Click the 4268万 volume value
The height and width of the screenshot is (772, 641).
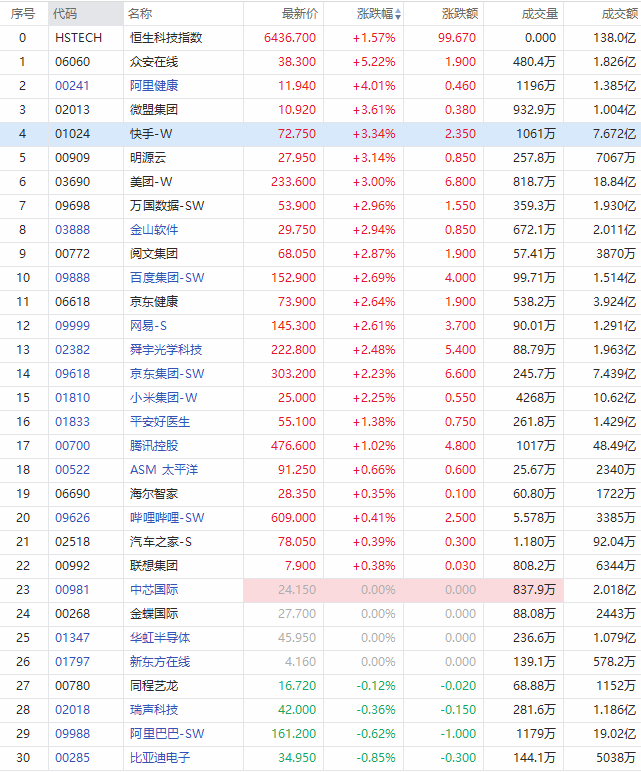click(536, 397)
